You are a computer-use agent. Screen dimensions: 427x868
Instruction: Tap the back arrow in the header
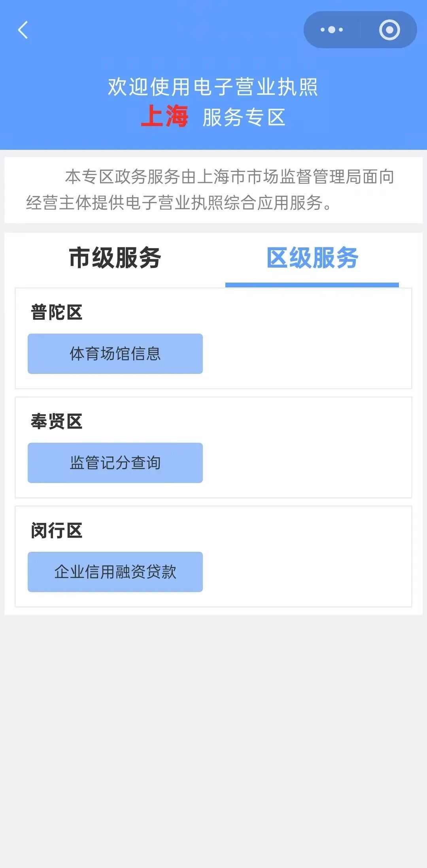[x=23, y=30]
